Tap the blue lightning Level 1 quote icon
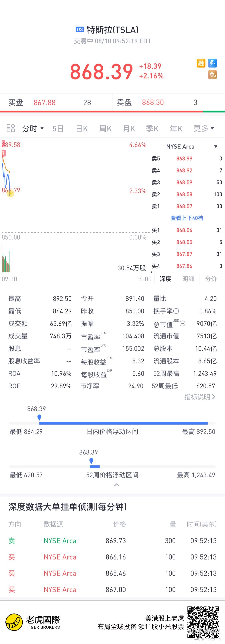The height and width of the screenshot is (644, 225). [212, 63]
